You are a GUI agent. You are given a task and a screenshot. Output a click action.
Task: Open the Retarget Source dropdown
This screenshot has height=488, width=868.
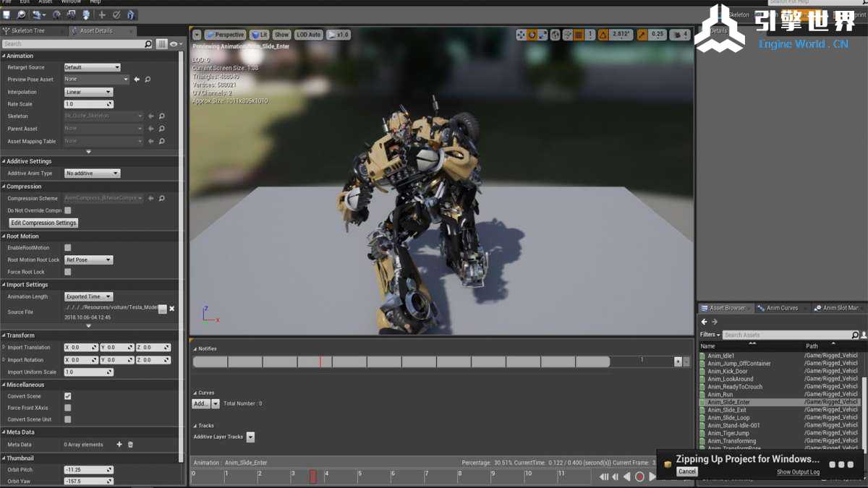(92, 67)
